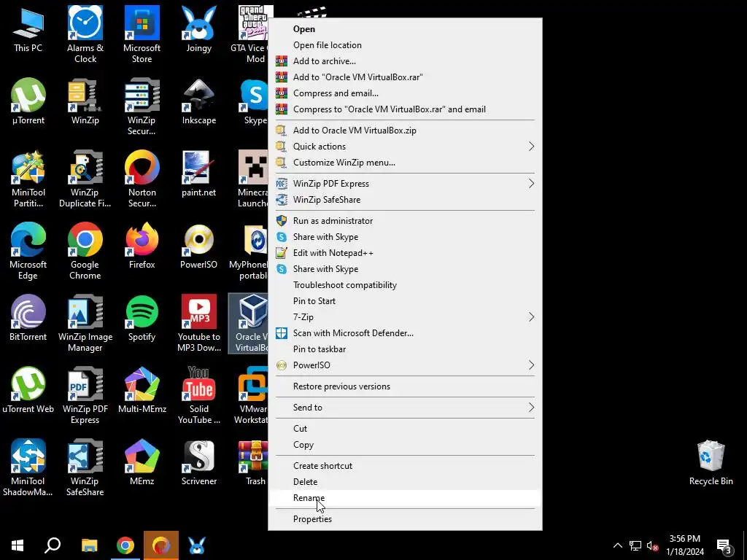Select Troubleshoot compatibility
Screen dimensions: 747x560
click(x=405, y=285)
